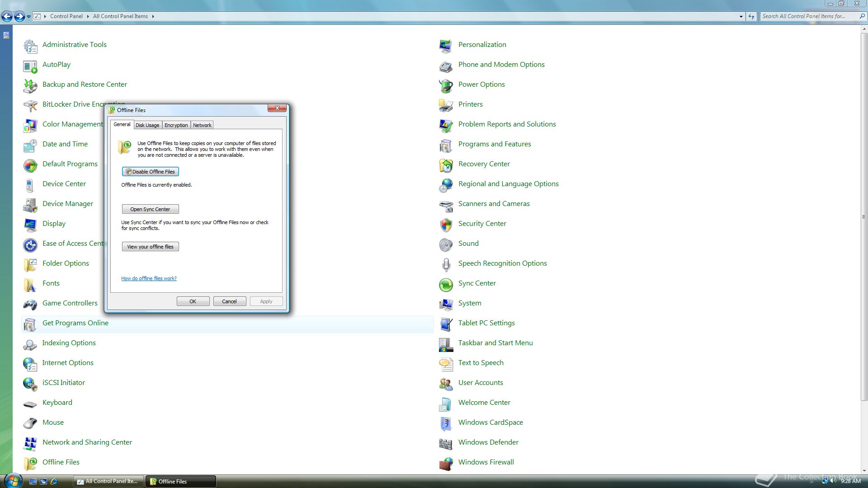Click the All Control Panel Items breadcrumb
Viewport: 868px width, 488px height.
tap(120, 16)
